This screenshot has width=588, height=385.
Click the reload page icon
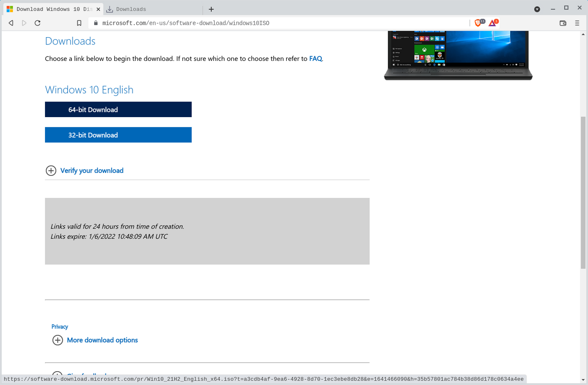(38, 23)
